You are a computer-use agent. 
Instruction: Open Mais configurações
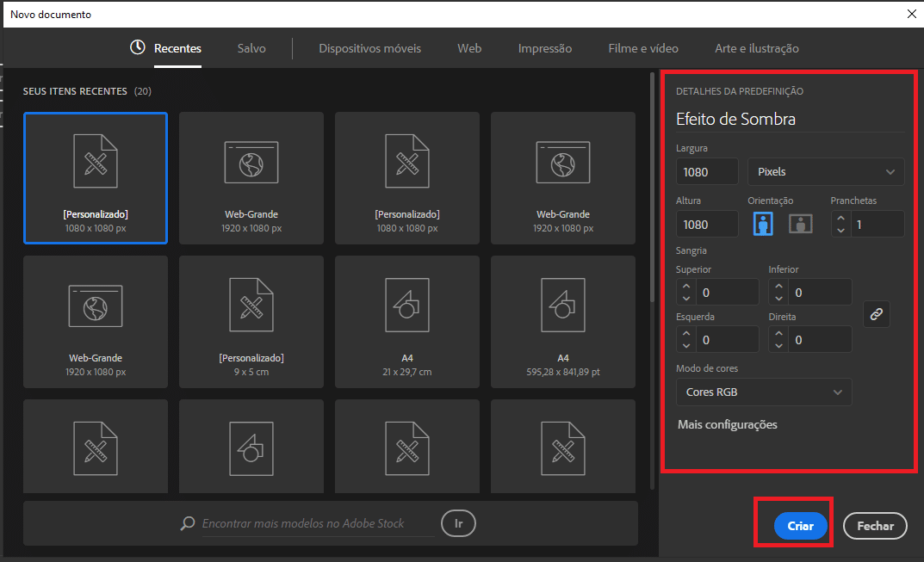coord(726,424)
